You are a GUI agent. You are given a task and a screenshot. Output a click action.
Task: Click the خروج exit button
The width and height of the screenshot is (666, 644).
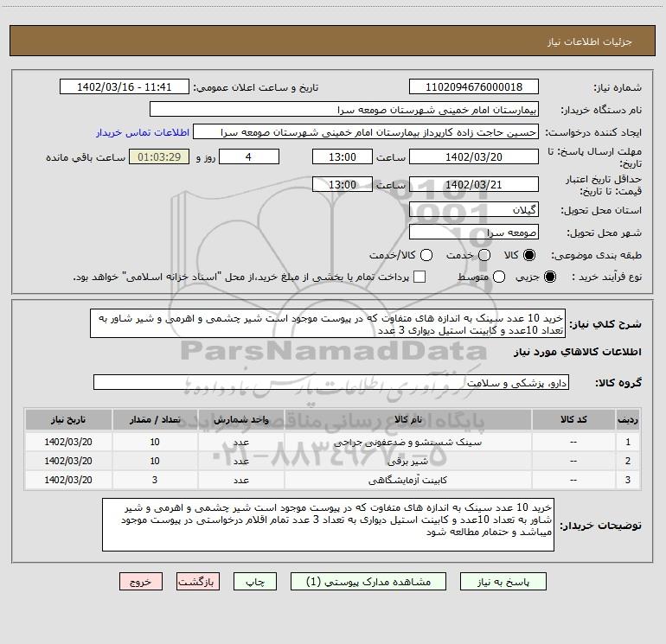(x=141, y=581)
